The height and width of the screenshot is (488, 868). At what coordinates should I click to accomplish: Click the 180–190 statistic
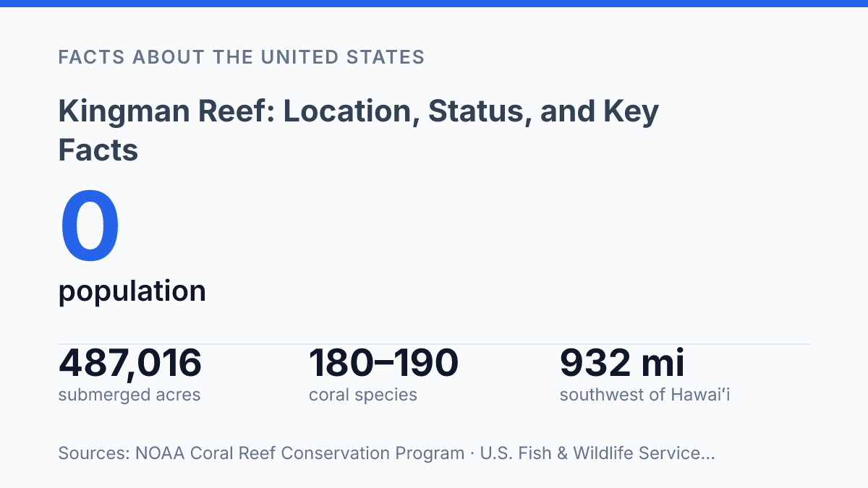(383, 363)
